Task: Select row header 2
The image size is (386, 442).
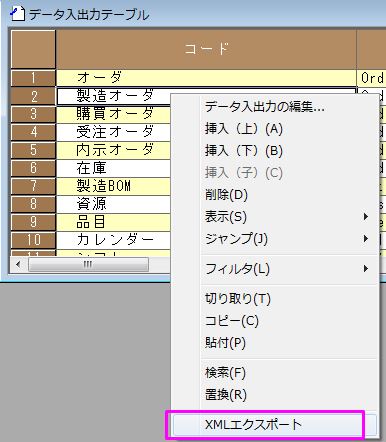Action: click(x=33, y=96)
